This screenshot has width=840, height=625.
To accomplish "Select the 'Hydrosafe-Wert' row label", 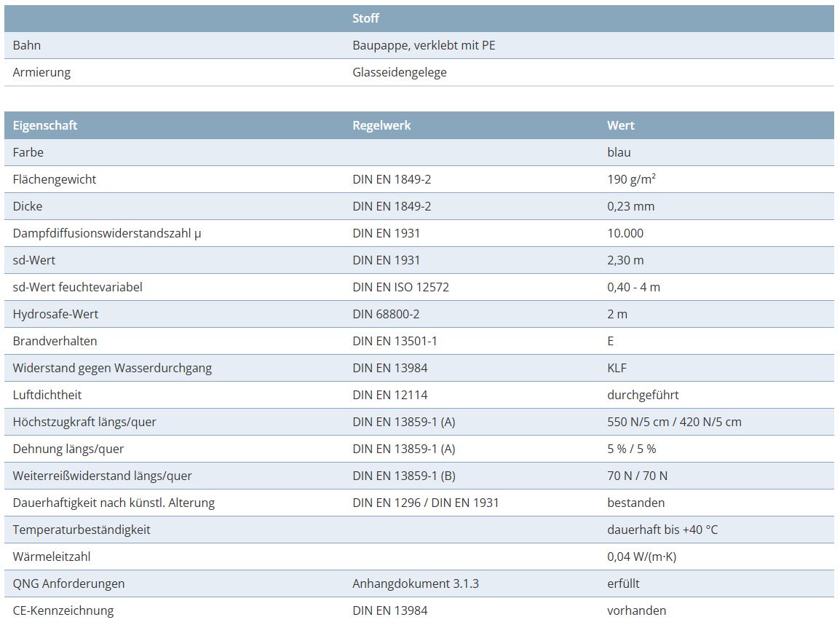I will [56, 314].
